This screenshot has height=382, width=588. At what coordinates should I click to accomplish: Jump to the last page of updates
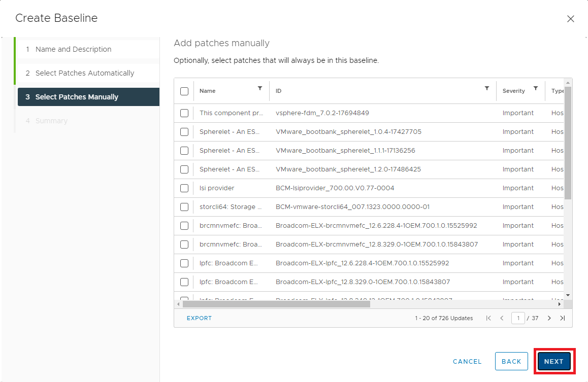(x=562, y=318)
